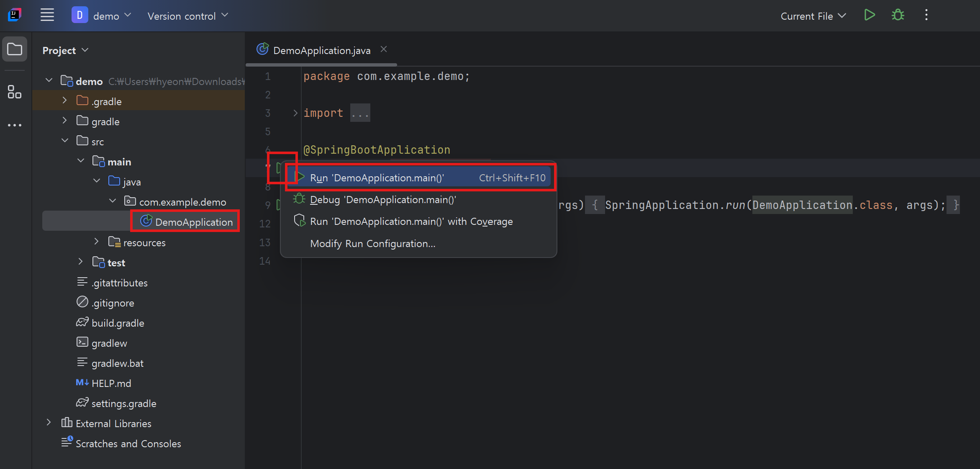Screen dimensions: 980x469
Task: Choose Debug 'DemoApplication.main()' from popup
Action: [382, 200]
